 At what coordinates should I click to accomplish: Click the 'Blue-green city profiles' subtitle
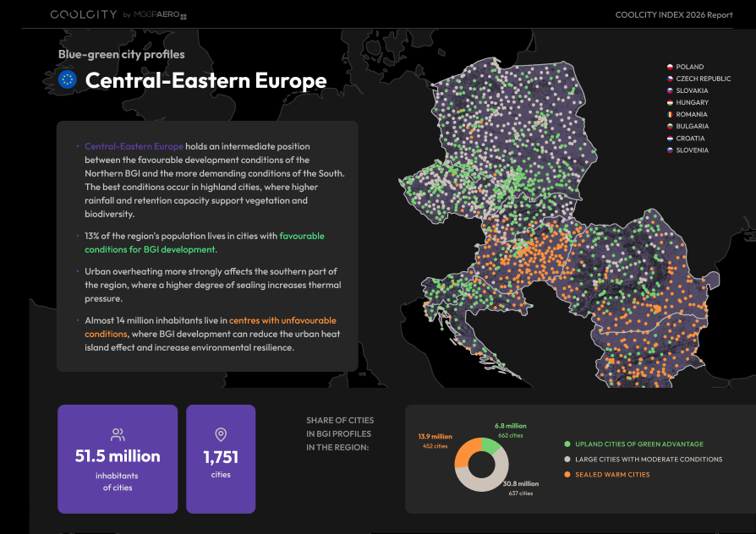pyautogui.click(x=122, y=54)
